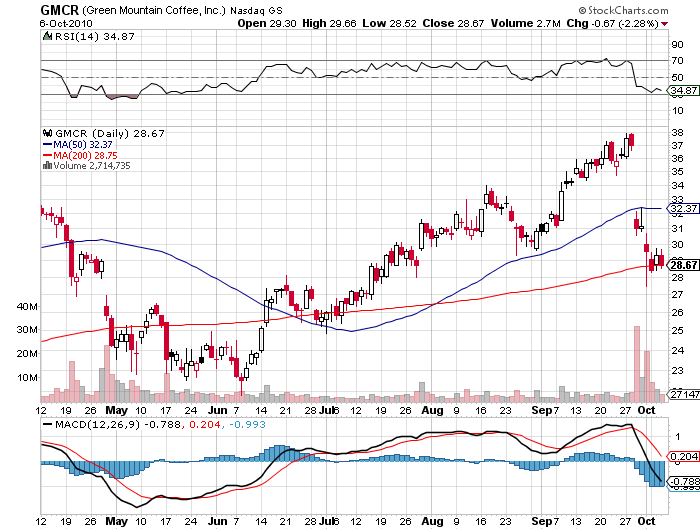This screenshot has height=530, width=700.
Task: Click the Volume bars legend icon
Action: 47,166
